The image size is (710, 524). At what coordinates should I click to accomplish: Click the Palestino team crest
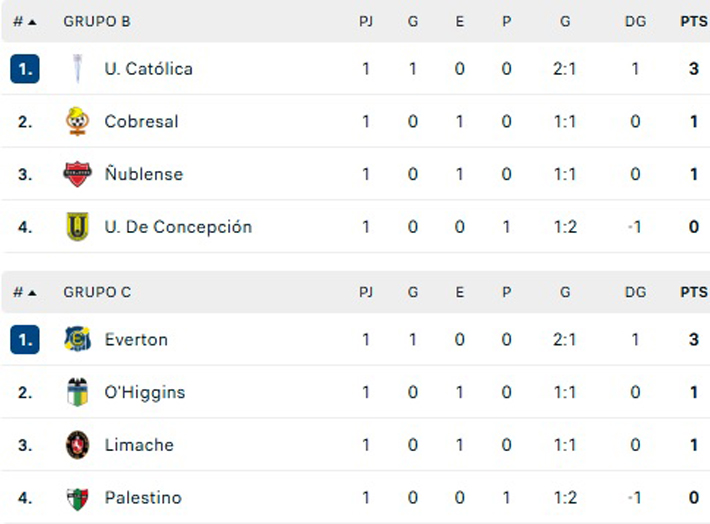click(x=77, y=498)
